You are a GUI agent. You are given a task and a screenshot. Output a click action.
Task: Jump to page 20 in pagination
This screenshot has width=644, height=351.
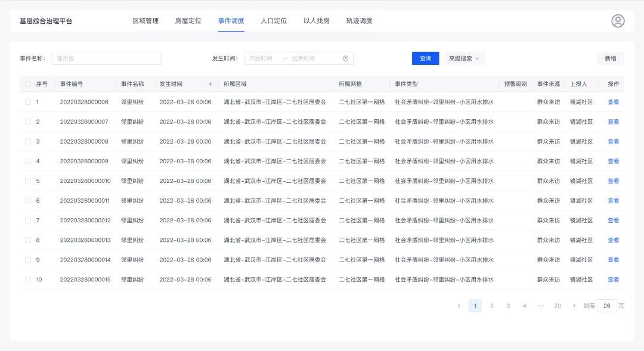coord(557,306)
